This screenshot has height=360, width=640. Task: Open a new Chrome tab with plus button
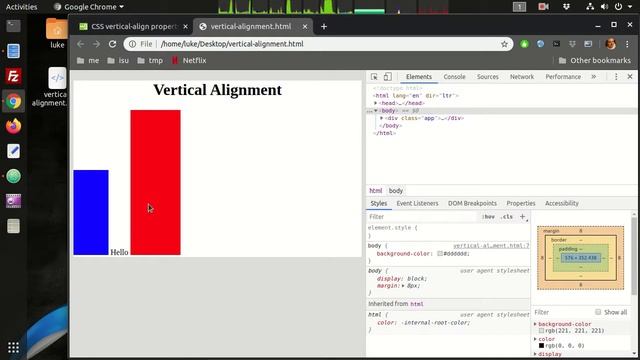point(324,27)
